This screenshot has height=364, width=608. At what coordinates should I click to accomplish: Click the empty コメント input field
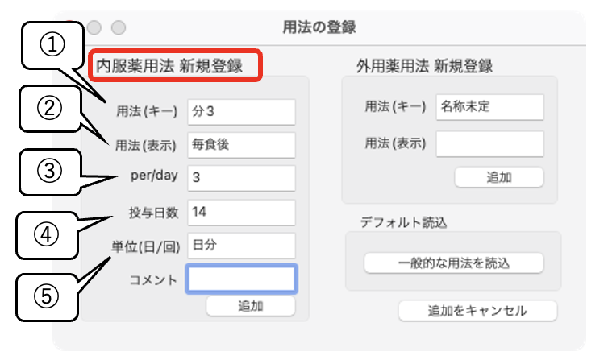tap(241, 279)
